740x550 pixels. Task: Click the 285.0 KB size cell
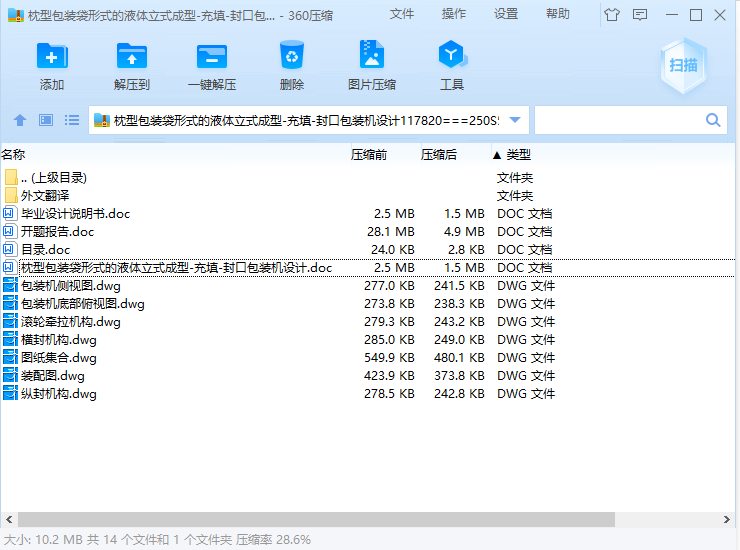click(x=389, y=339)
